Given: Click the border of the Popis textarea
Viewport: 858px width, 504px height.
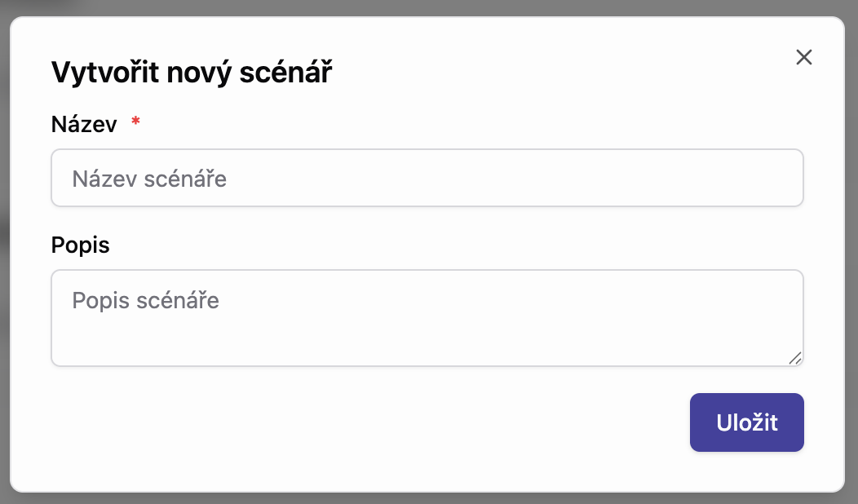Looking at the screenshot, I should (427, 270).
